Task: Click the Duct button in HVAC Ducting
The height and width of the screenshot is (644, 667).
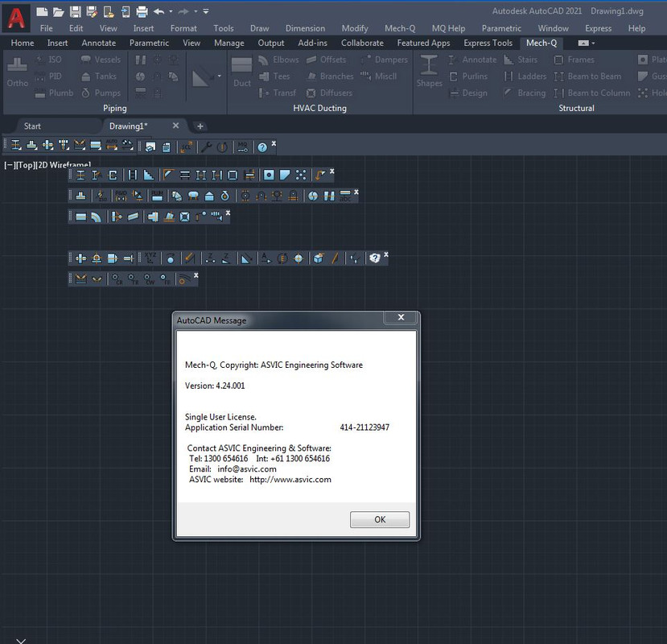Action: point(241,72)
